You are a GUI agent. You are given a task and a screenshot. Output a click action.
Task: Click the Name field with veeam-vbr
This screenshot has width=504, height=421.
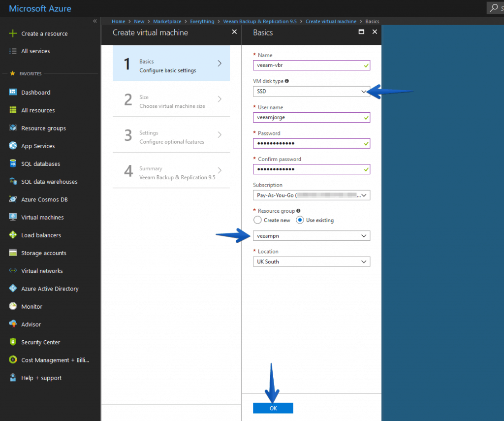(x=312, y=65)
